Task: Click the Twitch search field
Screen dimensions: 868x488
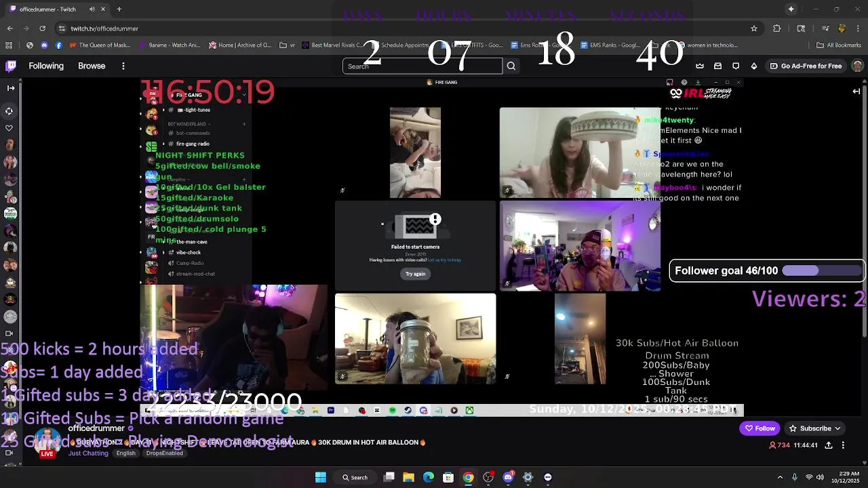Action: click(422, 66)
